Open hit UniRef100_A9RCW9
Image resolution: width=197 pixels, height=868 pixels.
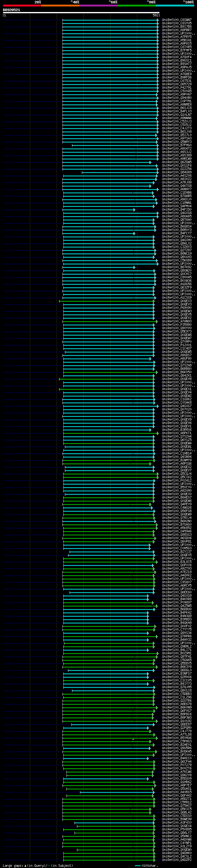176,159
